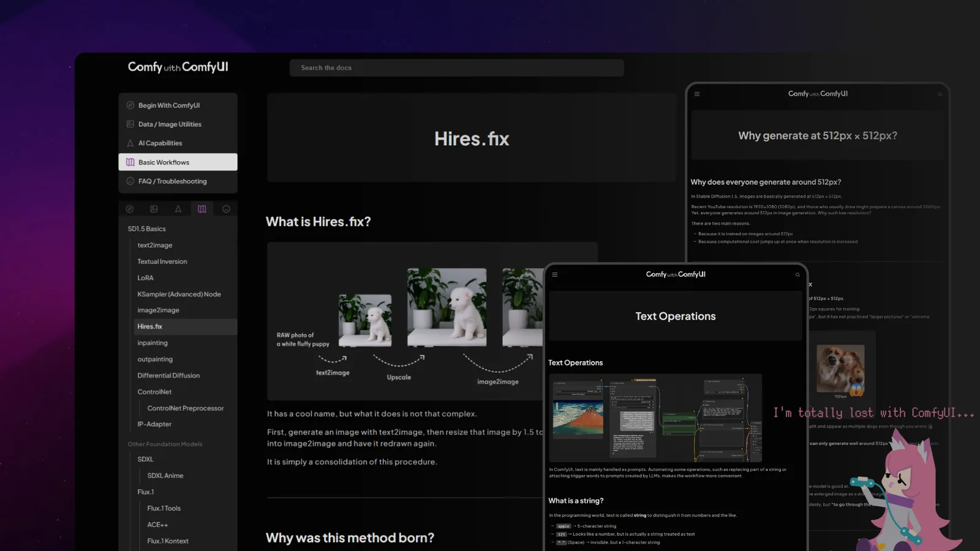980x551 pixels.
Task: Click search icon in the Text Operations window
Action: click(x=797, y=275)
